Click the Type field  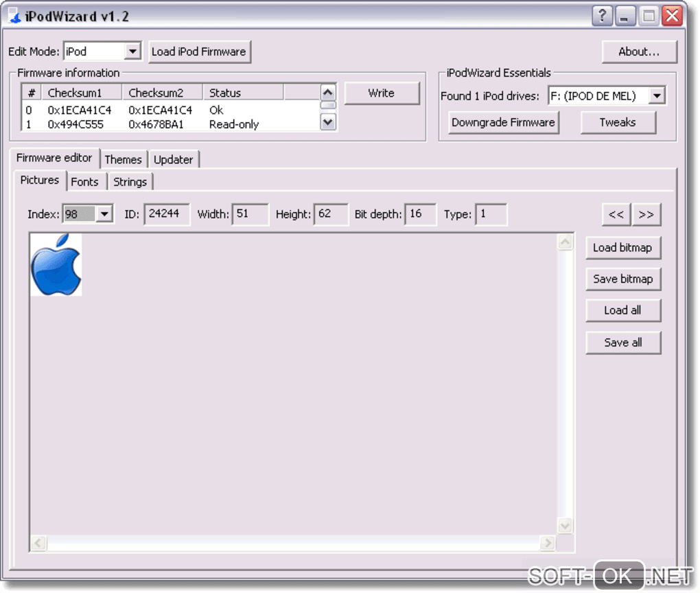coord(491,214)
